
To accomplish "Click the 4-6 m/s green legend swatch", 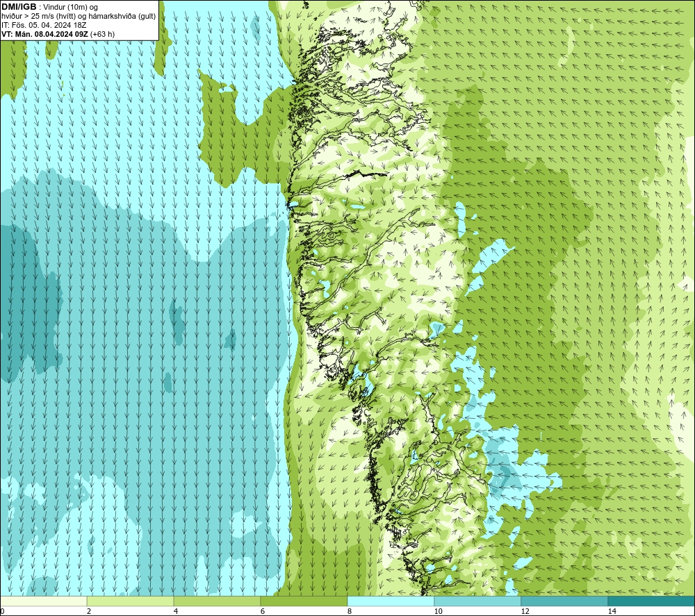I will (217, 601).
